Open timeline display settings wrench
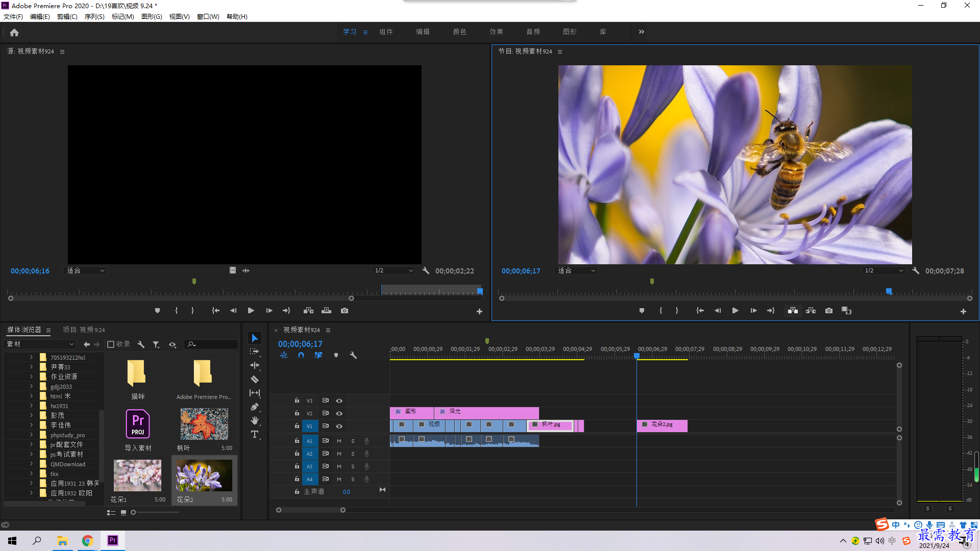The image size is (980, 551). (353, 355)
